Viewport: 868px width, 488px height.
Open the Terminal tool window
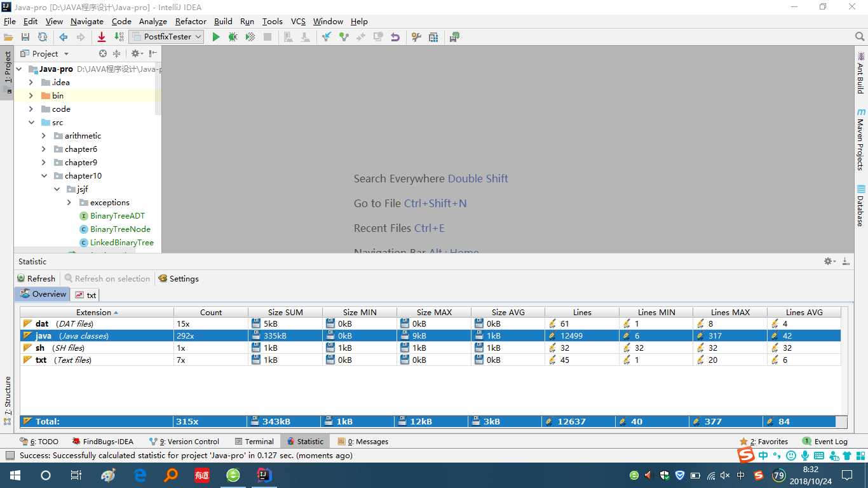[x=254, y=441]
